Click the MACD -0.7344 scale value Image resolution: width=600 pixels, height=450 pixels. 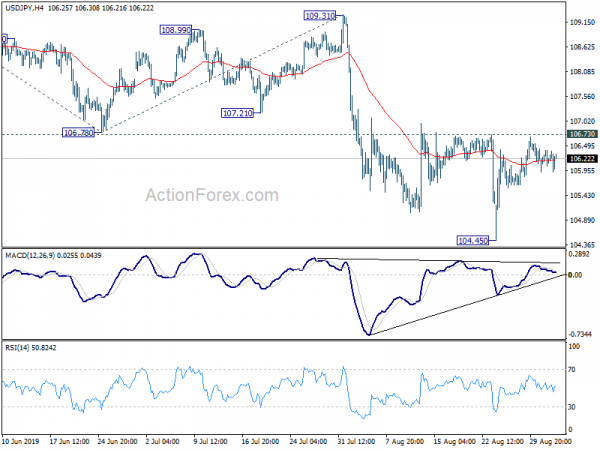click(x=582, y=334)
